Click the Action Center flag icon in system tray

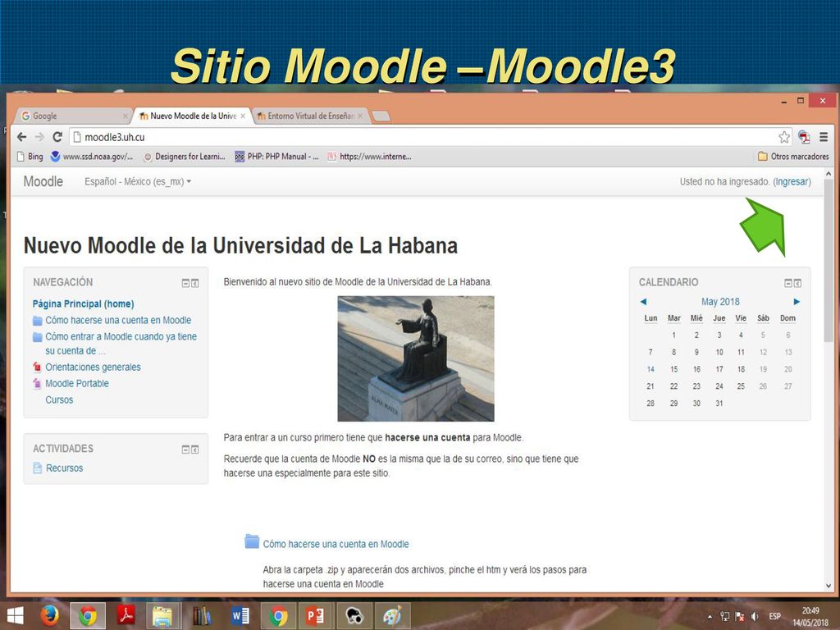[x=740, y=617]
